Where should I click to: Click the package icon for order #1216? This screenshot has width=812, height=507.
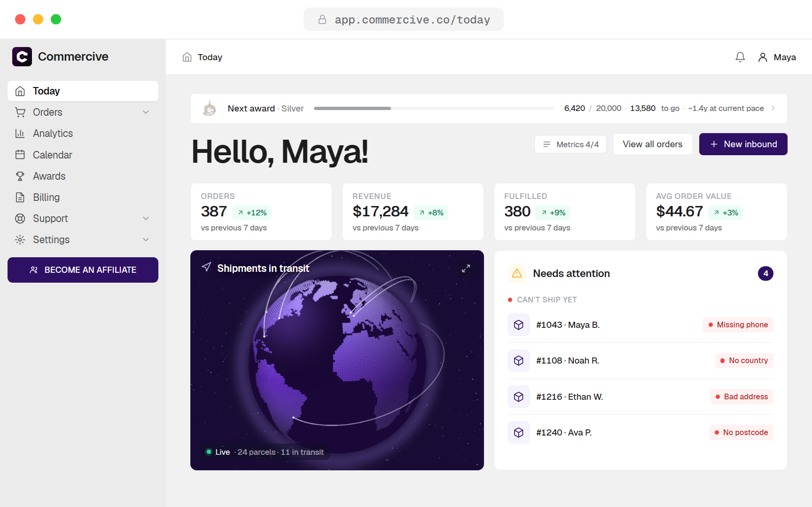519,396
